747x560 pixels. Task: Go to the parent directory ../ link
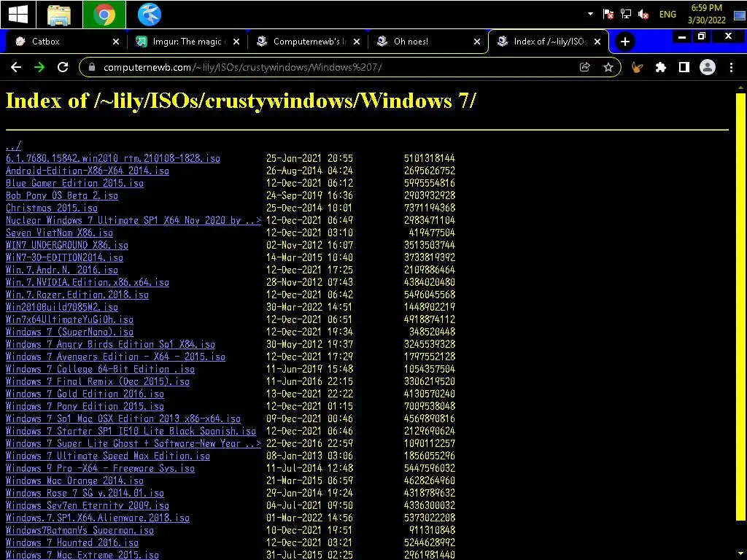click(13, 146)
